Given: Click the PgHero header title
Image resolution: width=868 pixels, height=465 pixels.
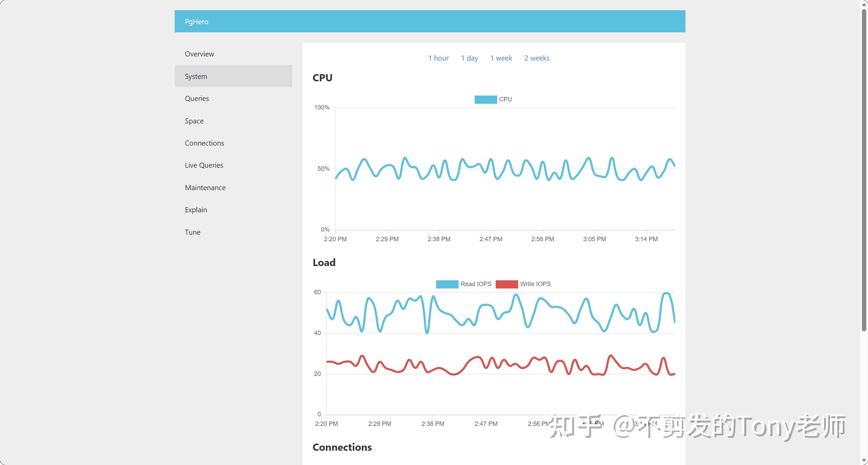Looking at the screenshot, I should tap(196, 22).
